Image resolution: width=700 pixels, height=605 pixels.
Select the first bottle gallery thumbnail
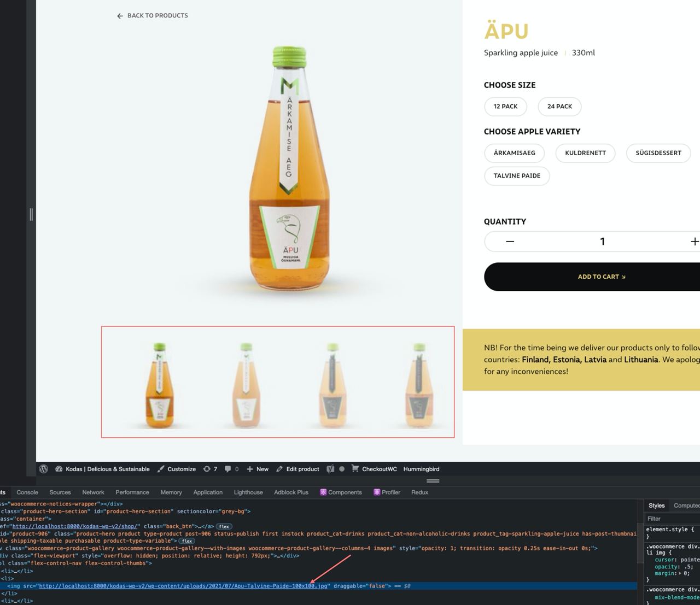159,385
